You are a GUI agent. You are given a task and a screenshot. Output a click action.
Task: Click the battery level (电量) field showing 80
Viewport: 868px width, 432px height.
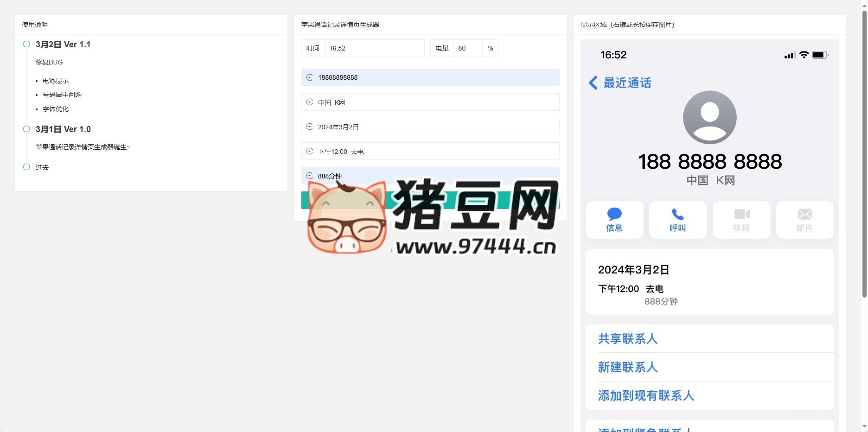pos(467,48)
